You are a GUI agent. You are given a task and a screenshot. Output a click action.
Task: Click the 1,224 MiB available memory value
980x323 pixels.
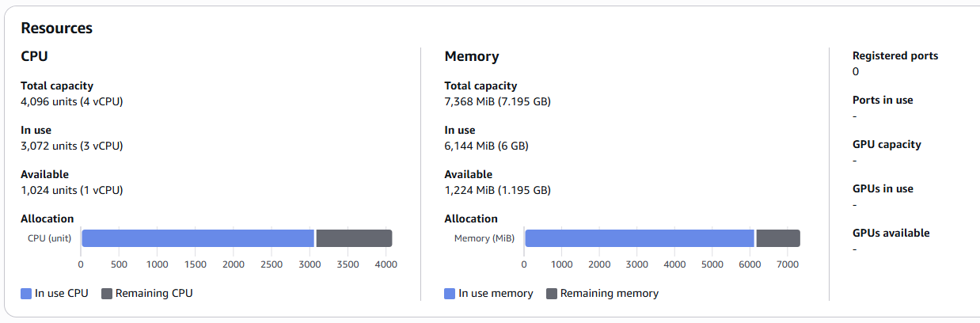tap(497, 190)
